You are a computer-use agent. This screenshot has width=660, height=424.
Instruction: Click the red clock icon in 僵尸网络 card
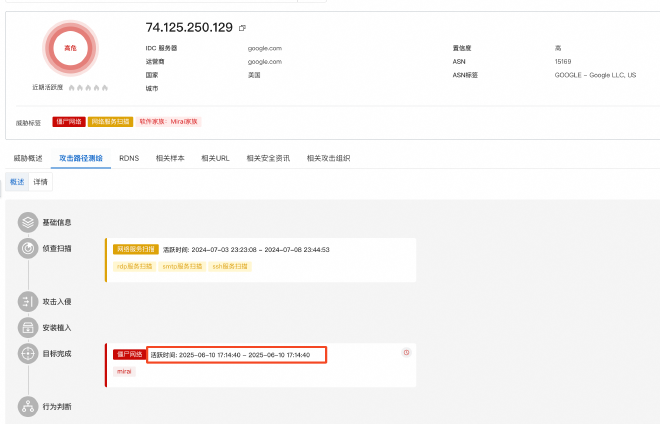click(406, 353)
